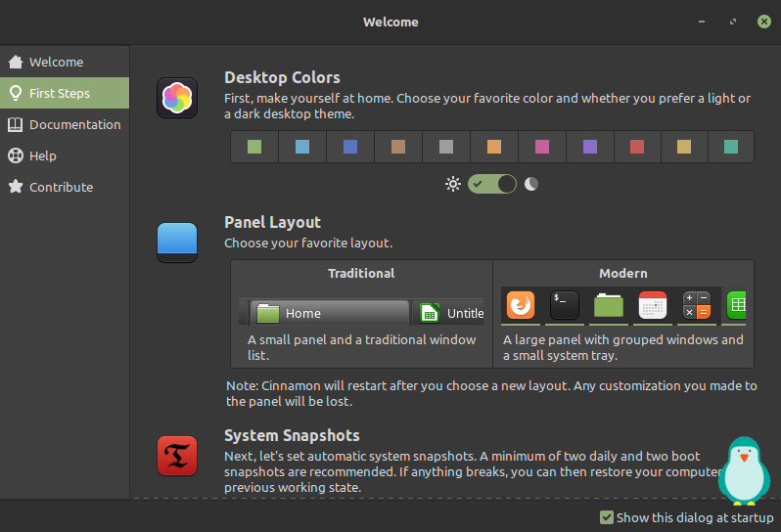Click the penguin mascot icon
Screen dimensions: 781x532
(744, 470)
